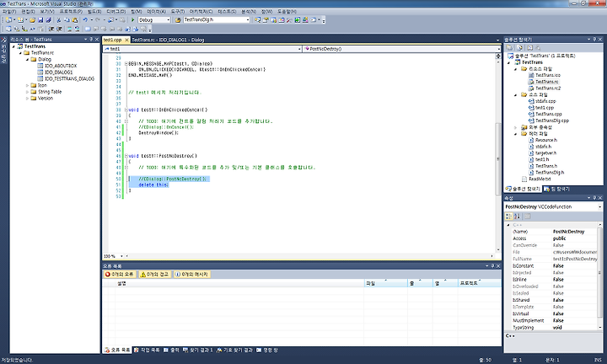Image resolution: width=607 pixels, height=364 pixels.
Task: Open the Help menu in menu bar
Action: click(287, 12)
